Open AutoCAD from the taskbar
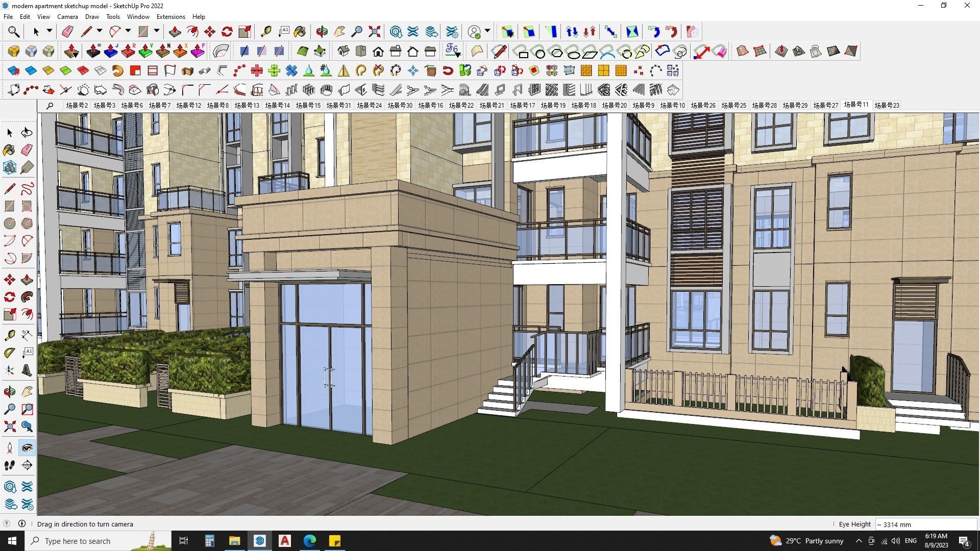The image size is (980, 551). point(285,541)
